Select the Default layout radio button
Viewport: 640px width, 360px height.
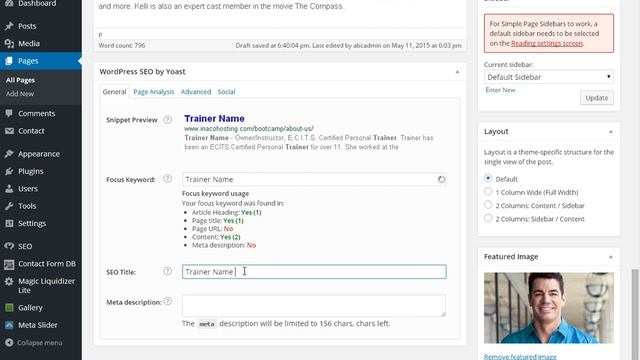point(488,178)
